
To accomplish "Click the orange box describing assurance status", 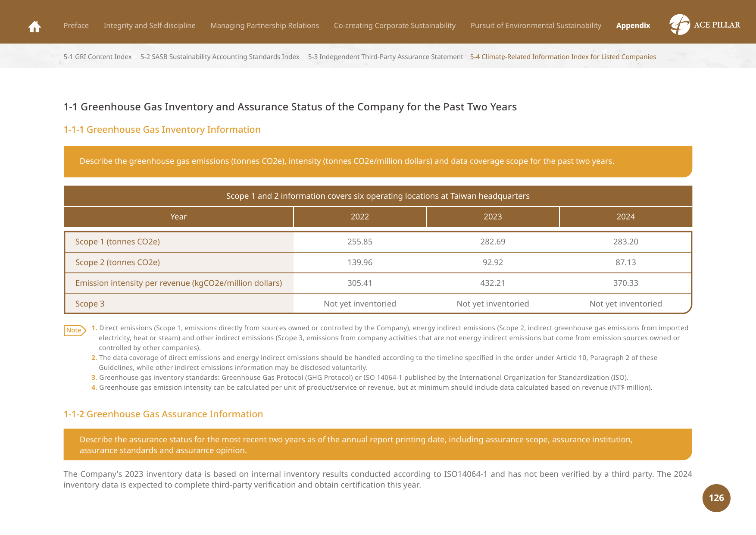I will (378, 444).
